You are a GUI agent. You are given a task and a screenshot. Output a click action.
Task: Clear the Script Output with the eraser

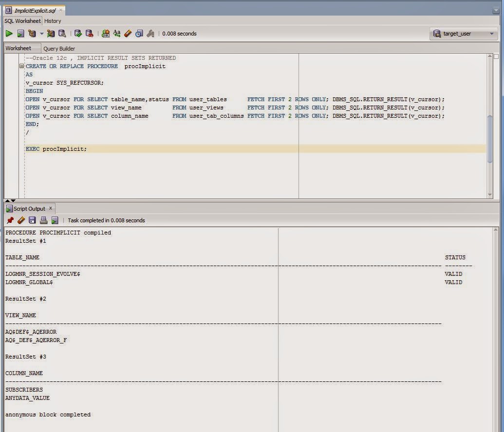21,220
